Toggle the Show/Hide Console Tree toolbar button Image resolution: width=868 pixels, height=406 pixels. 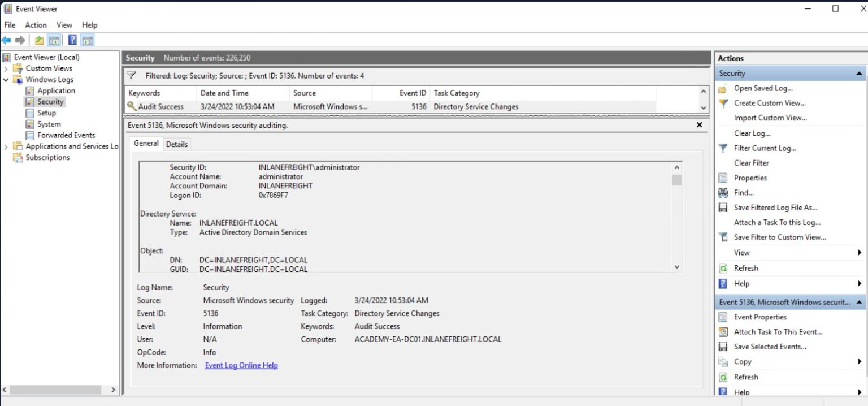coord(54,40)
